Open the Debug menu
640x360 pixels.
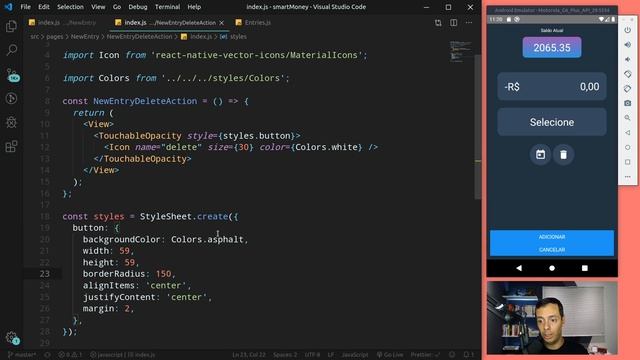[138, 7]
